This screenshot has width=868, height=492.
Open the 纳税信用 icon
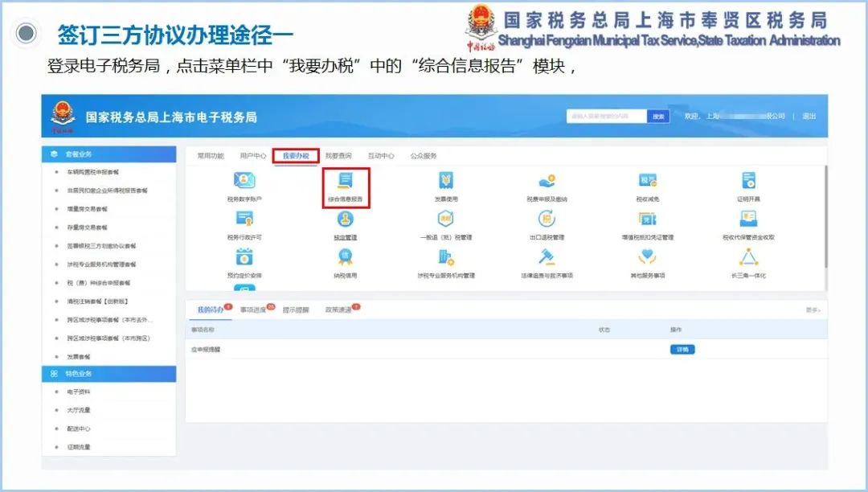346,257
